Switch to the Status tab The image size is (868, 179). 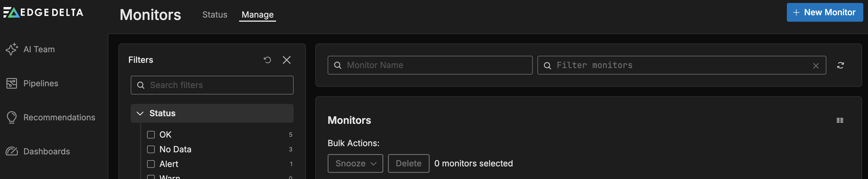pos(215,15)
